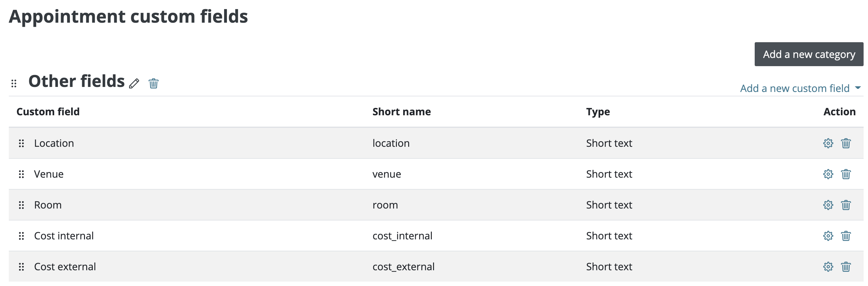Click the drag handle beside Other fields heading
The height and width of the screenshot is (286, 868).
click(x=14, y=83)
